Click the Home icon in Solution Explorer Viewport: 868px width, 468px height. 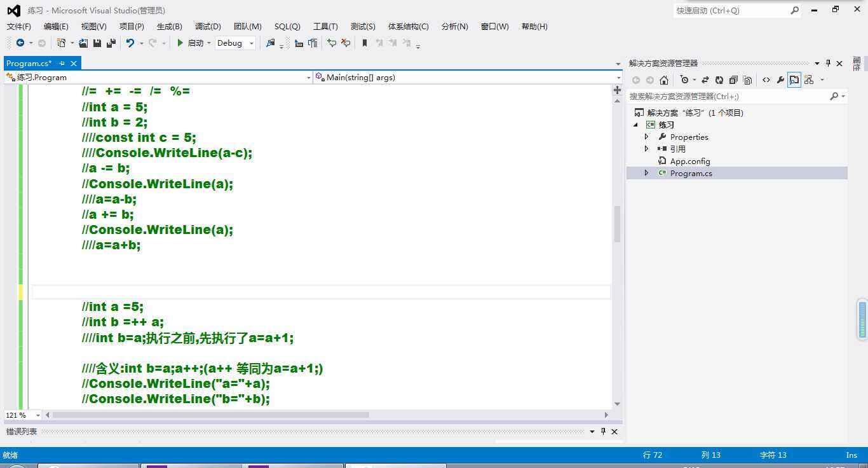(664, 79)
